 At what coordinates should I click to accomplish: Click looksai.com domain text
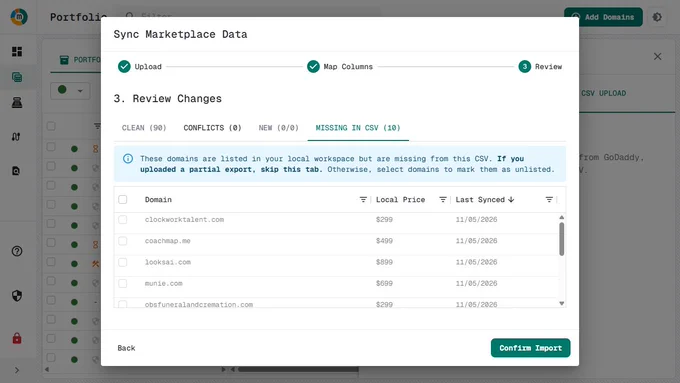(168, 262)
